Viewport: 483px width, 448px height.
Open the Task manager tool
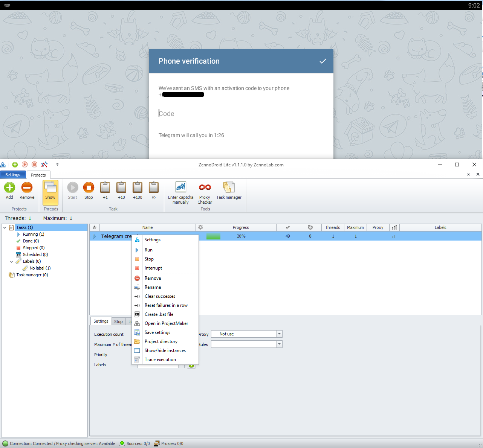click(229, 190)
